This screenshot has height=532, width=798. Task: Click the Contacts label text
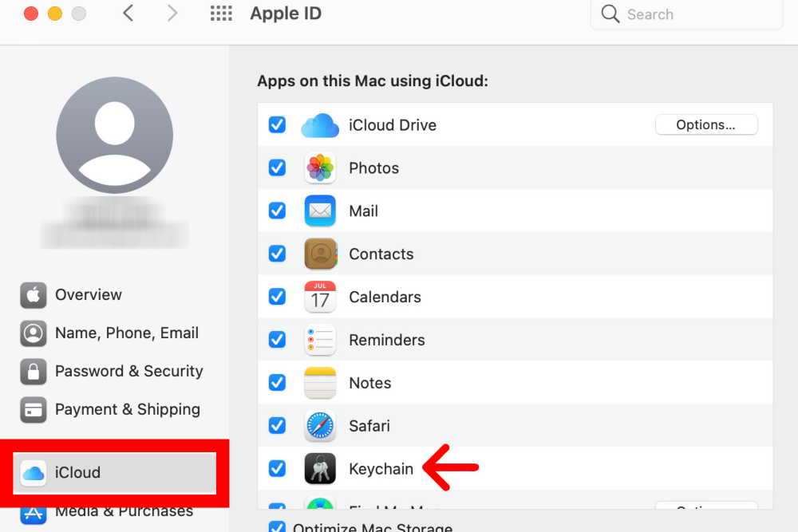(x=381, y=254)
